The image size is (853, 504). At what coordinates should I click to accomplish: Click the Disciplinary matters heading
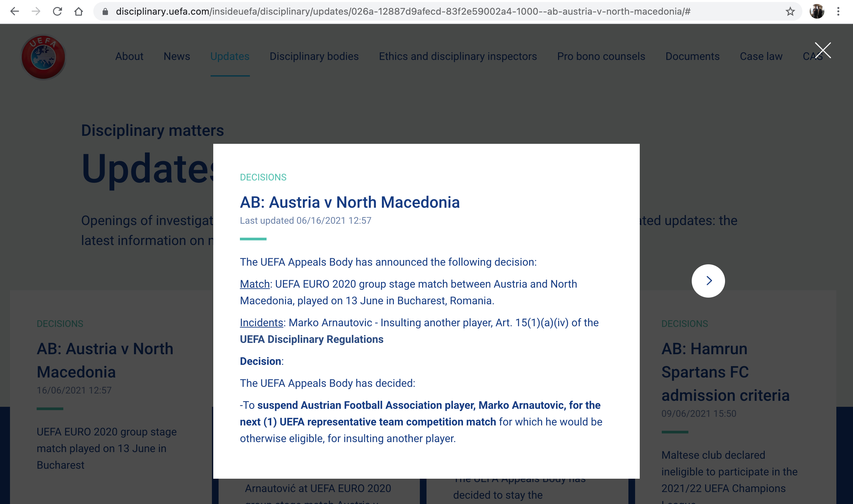(x=152, y=130)
